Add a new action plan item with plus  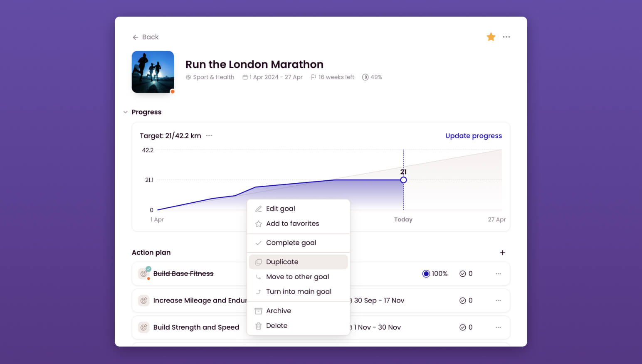(502, 253)
